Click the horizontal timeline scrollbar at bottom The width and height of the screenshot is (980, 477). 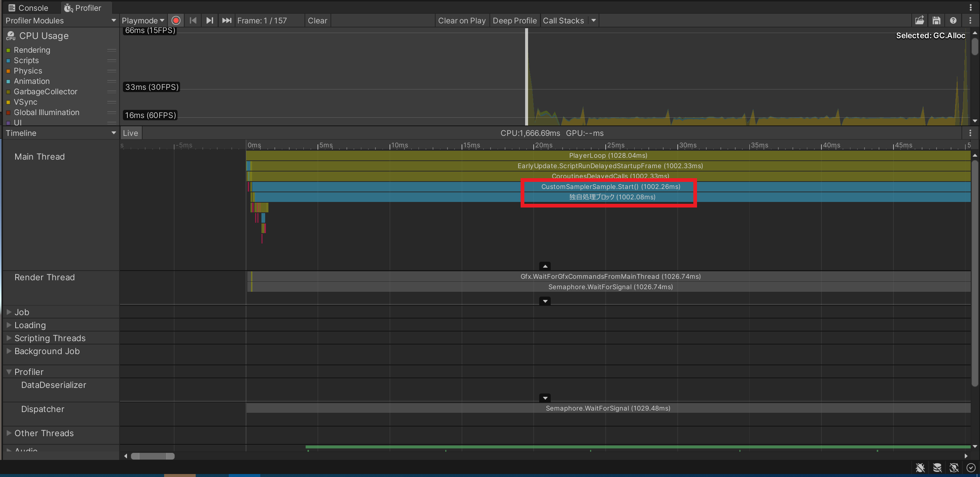pos(152,456)
